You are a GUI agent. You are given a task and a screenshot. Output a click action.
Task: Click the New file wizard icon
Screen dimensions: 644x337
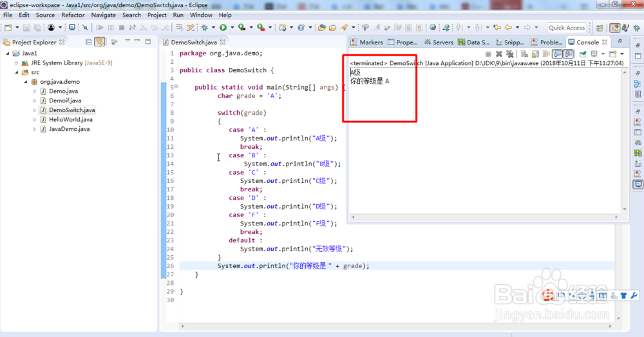[x=8, y=28]
